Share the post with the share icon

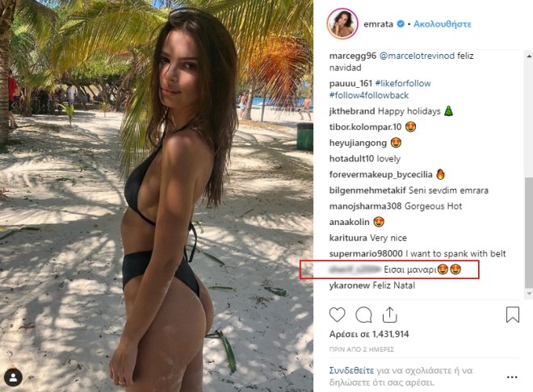(390, 315)
